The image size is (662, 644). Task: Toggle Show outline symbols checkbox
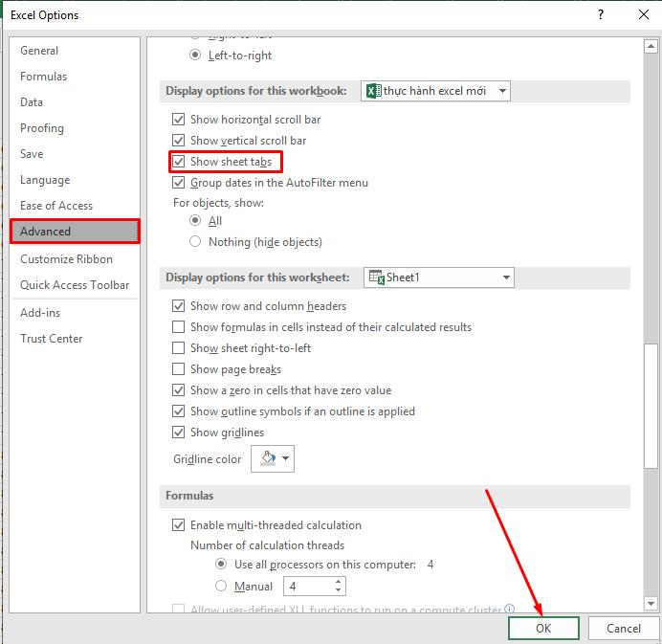179,411
